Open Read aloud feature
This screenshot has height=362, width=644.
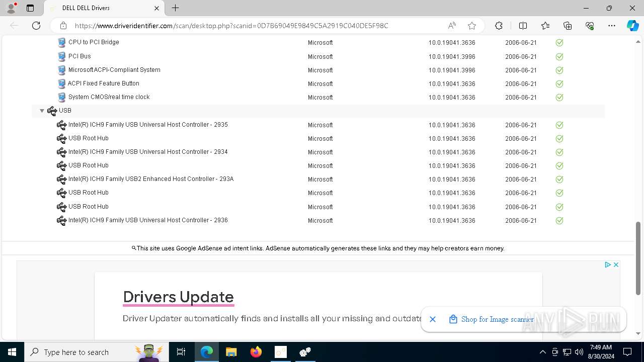point(452,26)
